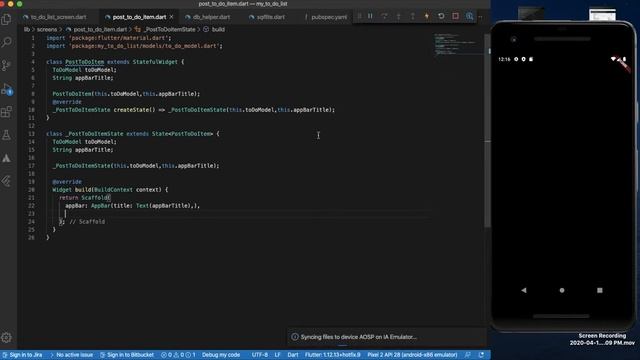Open the Source Control view
This screenshot has height=360, width=640.
pos(7,65)
